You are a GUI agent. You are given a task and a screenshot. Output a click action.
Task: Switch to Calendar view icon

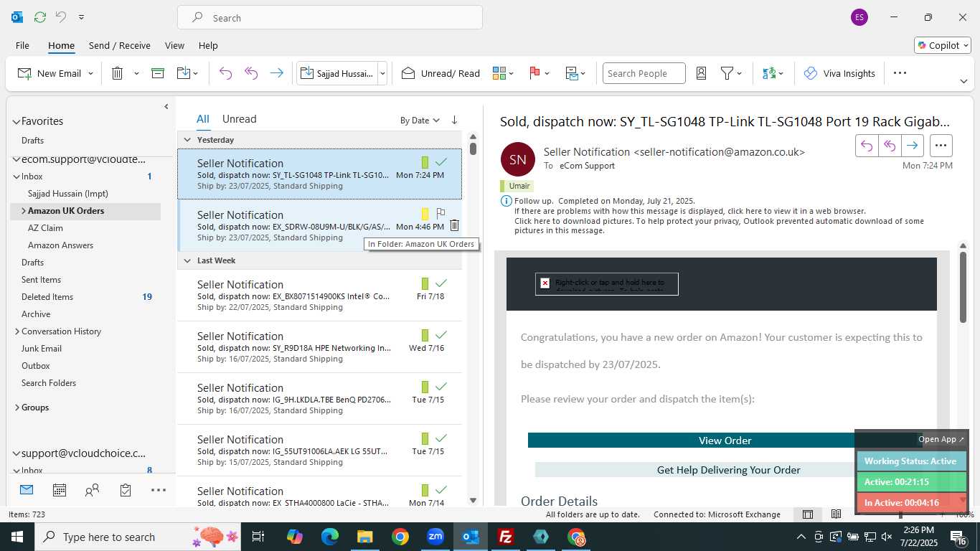coord(60,490)
